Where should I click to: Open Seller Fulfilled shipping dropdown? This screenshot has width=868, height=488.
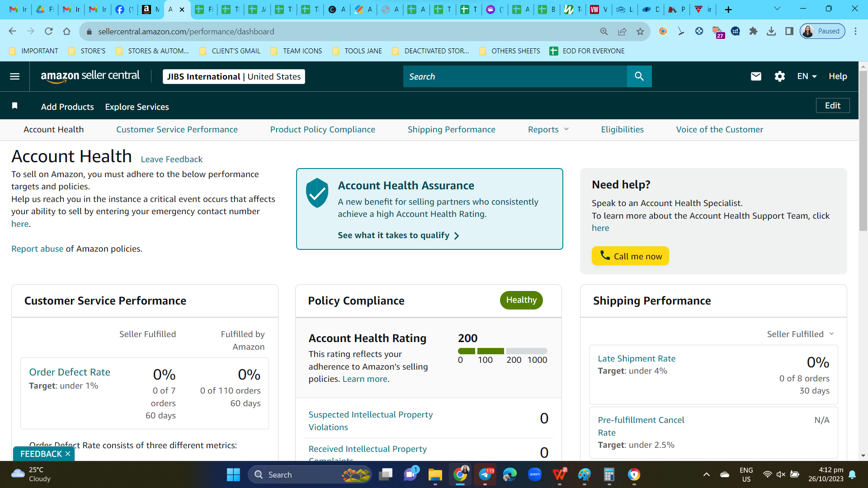800,334
